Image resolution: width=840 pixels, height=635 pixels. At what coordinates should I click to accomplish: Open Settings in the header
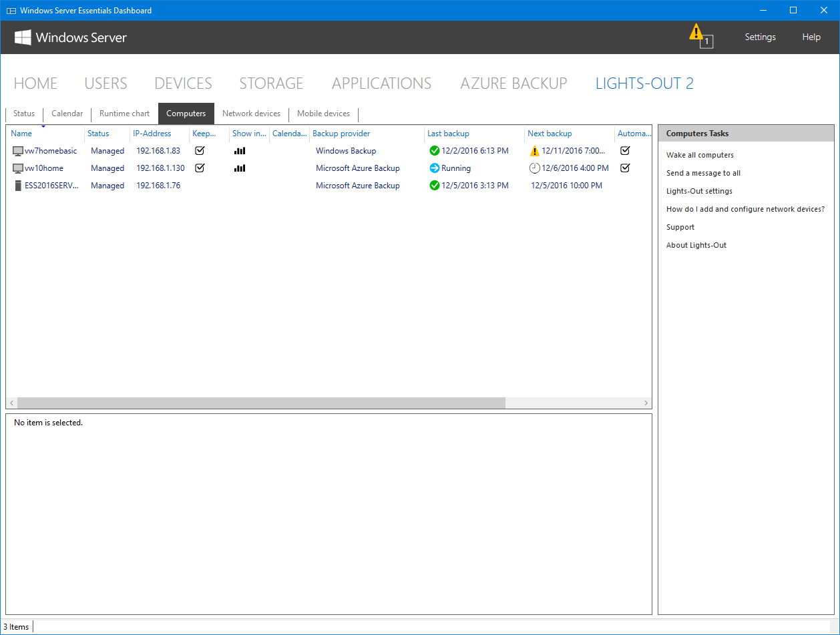pos(760,37)
